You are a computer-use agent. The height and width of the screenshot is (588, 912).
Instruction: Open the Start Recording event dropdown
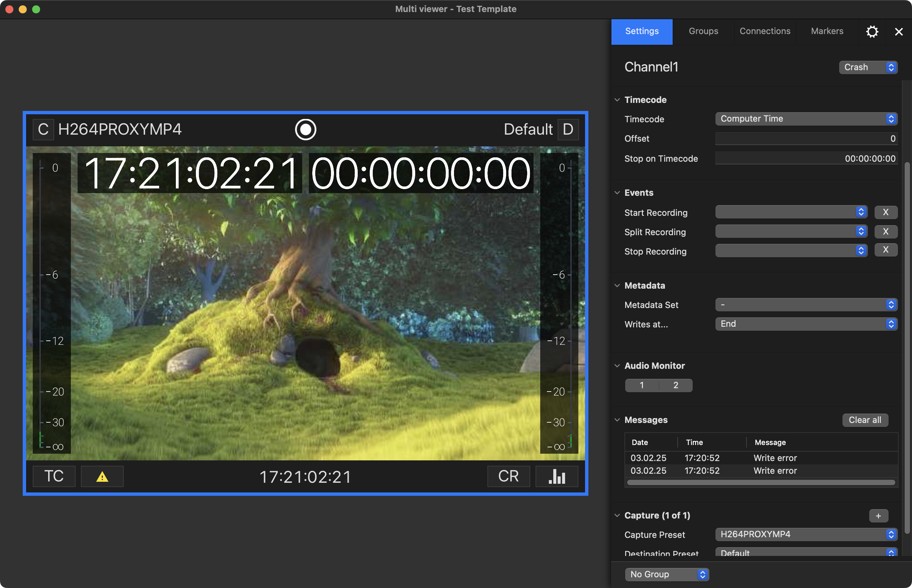coord(791,212)
